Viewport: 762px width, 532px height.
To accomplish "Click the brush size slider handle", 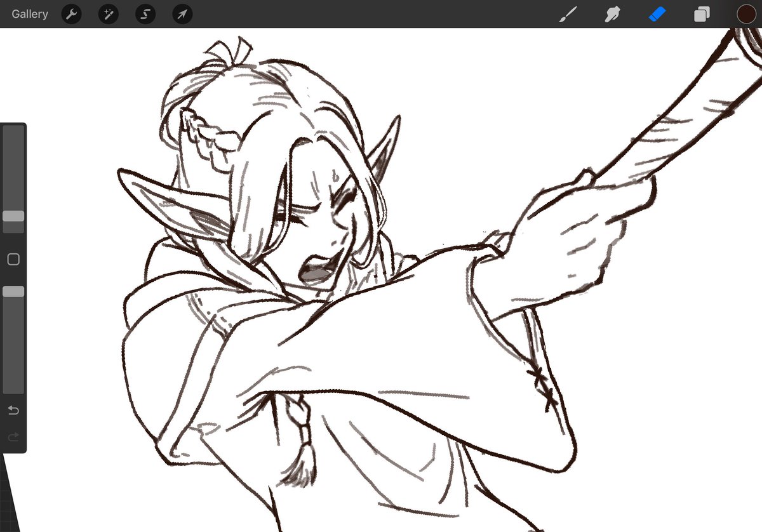I will (13, 216).
